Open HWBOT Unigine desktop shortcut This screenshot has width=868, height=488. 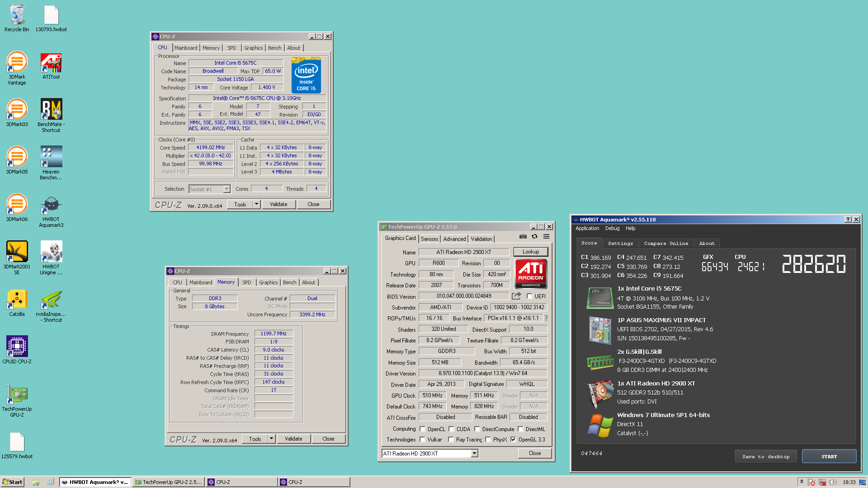click(x=51, y=258)
